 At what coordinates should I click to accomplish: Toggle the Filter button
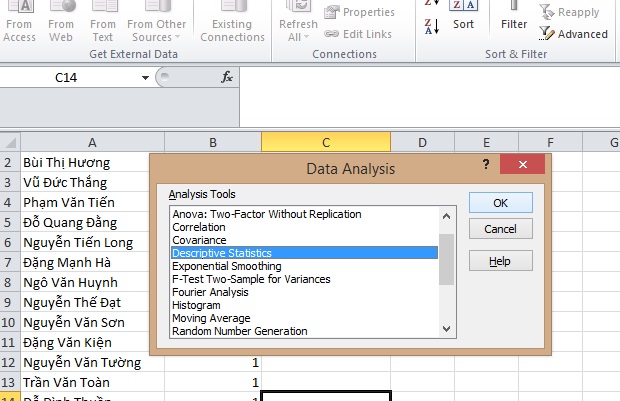[514, 17]
